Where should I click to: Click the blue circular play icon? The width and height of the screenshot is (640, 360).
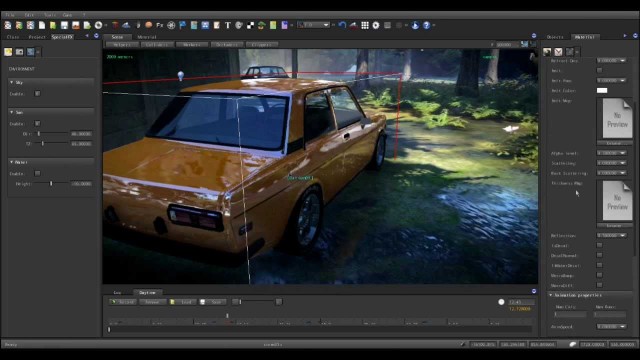click(415, 25)
